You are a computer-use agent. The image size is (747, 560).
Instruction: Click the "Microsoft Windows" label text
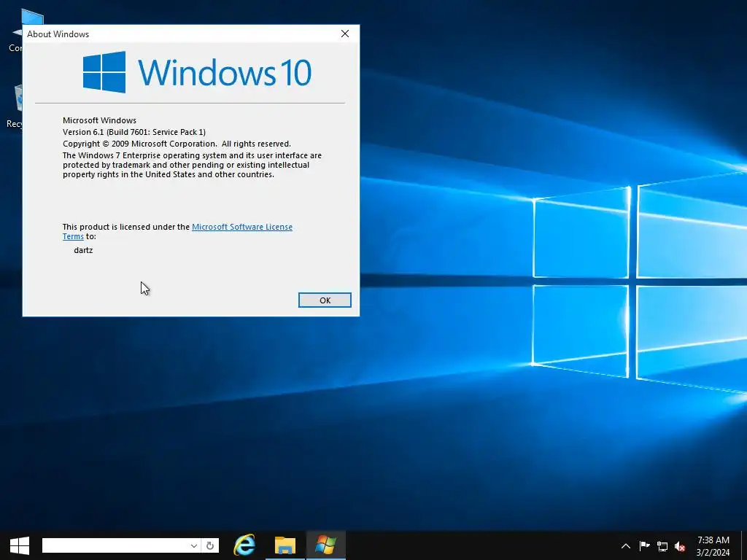click(99, 120)
